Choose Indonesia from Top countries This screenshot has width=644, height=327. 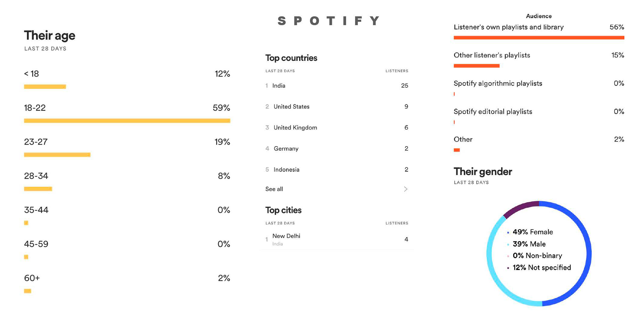286,170
